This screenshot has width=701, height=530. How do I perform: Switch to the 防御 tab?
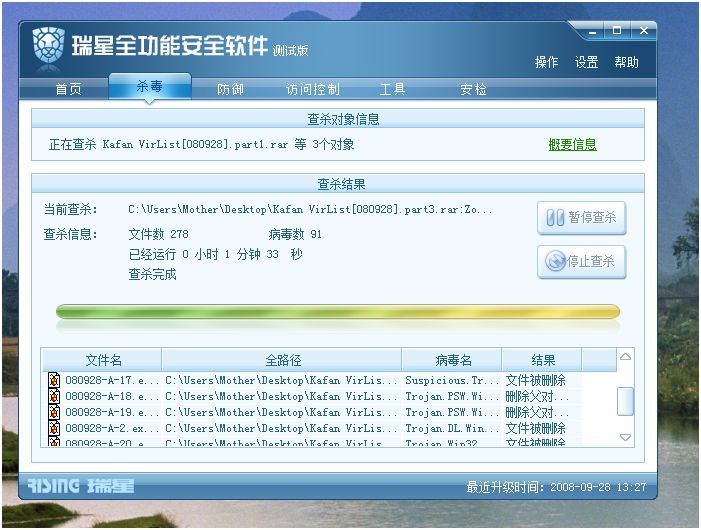tap(230, 89)
